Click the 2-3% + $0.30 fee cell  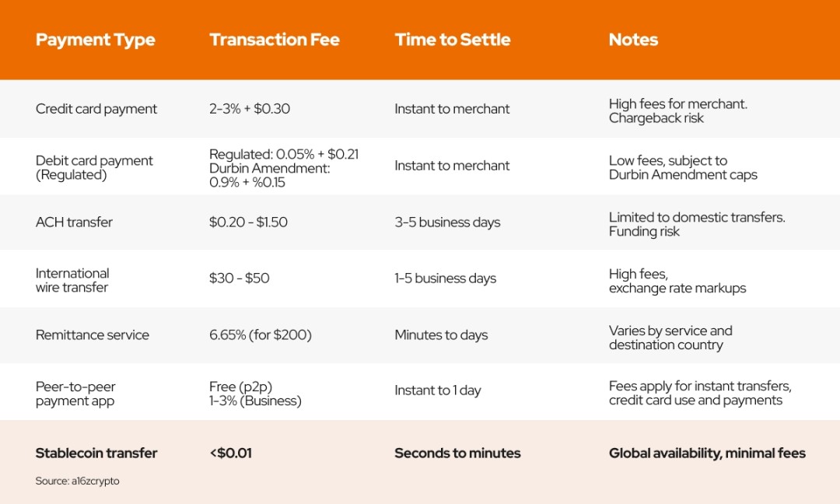[250, 109]
